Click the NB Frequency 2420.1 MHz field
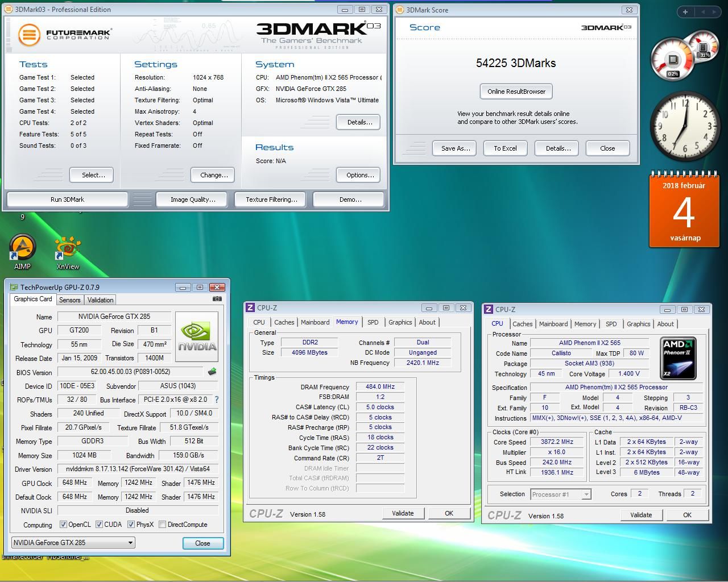This screenshot has width=728, height=582. pos(423,363)
